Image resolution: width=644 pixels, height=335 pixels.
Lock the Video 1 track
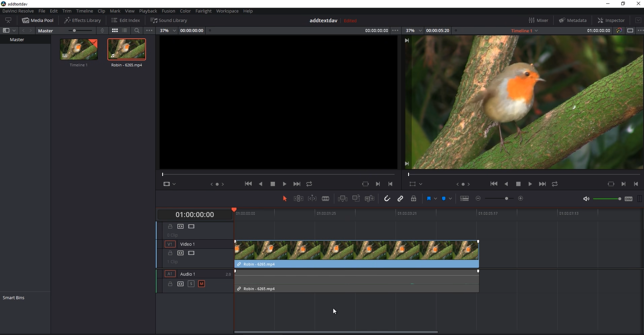[170, 253]
